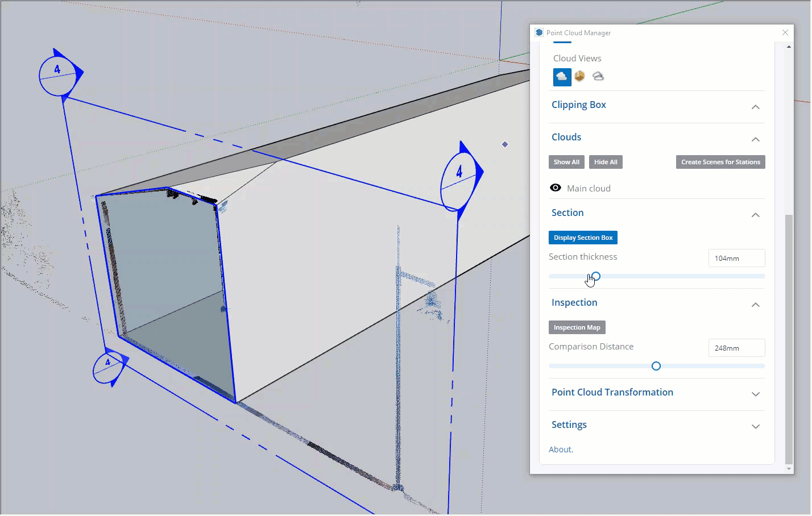Screen dimensions: 812x516
Task: Click Create Scenes for Stations
Action: [720, 162]
